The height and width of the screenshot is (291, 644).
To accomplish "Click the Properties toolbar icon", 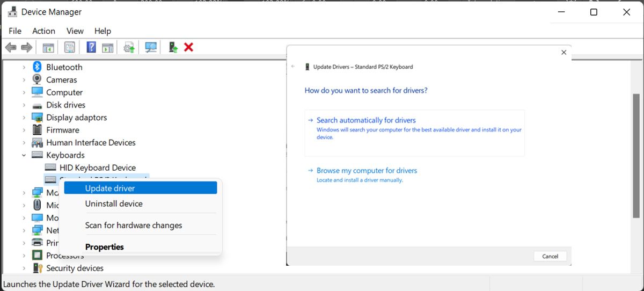I will click(x=69, y=47).
